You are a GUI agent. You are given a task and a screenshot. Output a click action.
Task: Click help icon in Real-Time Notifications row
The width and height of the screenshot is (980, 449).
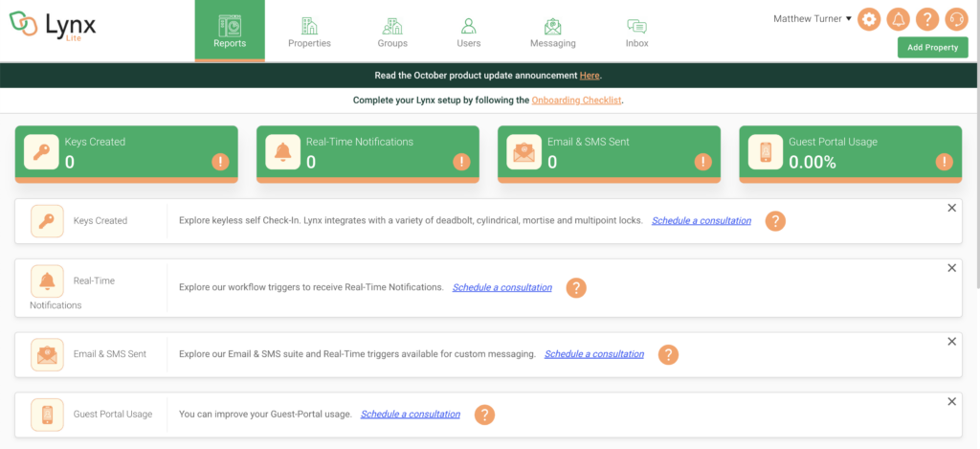pos(576,288)
